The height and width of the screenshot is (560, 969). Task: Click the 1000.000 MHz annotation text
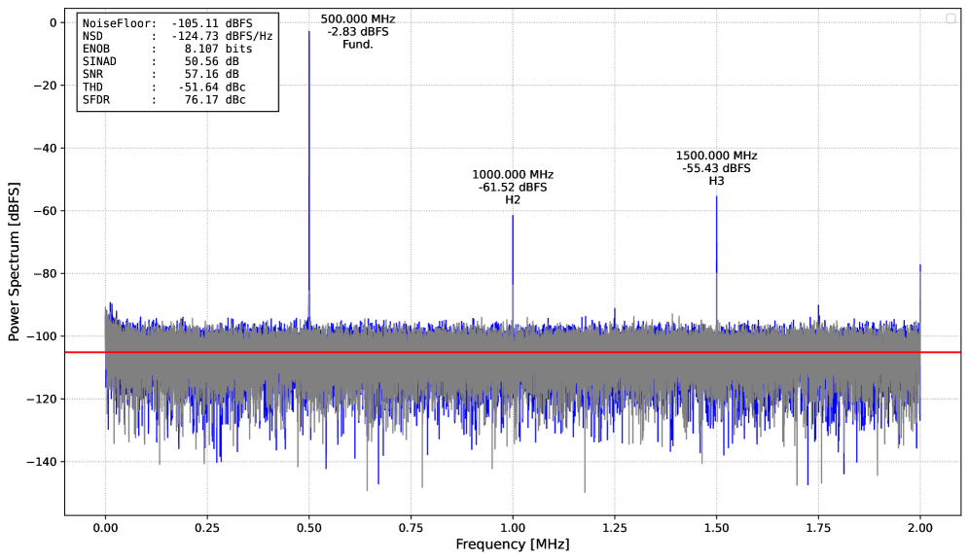(513, 175)
